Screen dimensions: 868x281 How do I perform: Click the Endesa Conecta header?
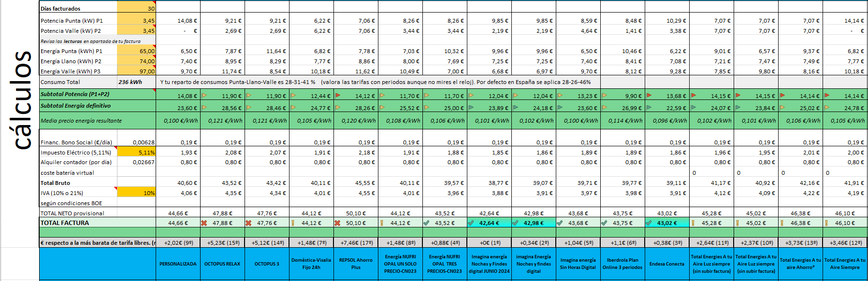click(667, 264)
